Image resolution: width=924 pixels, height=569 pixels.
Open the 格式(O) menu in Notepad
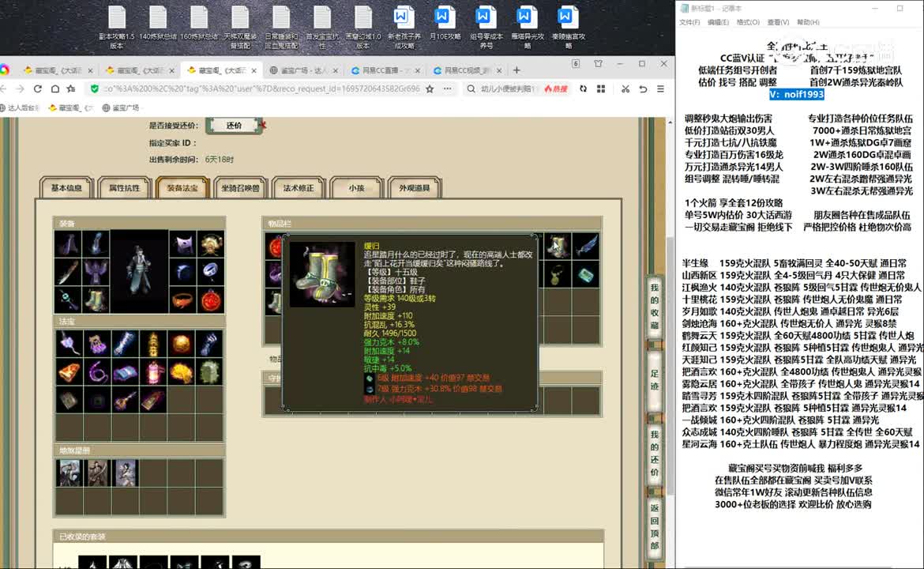[748, 22]
